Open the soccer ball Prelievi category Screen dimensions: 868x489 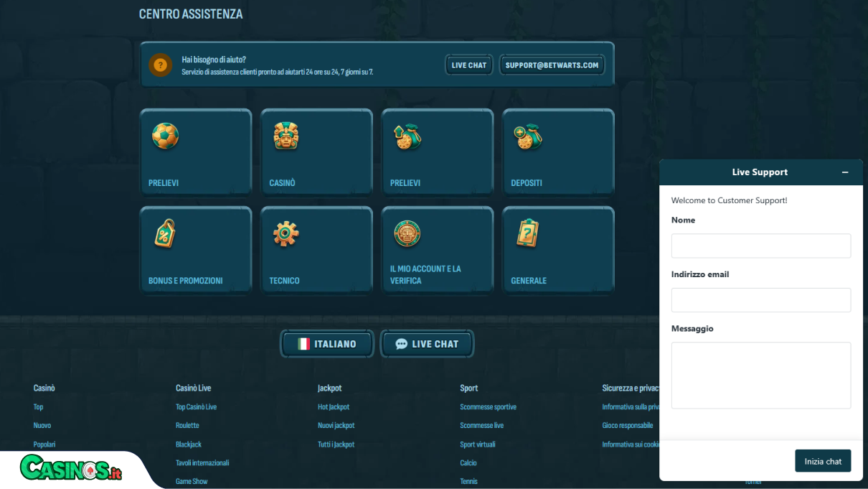(x=195, y=152)
